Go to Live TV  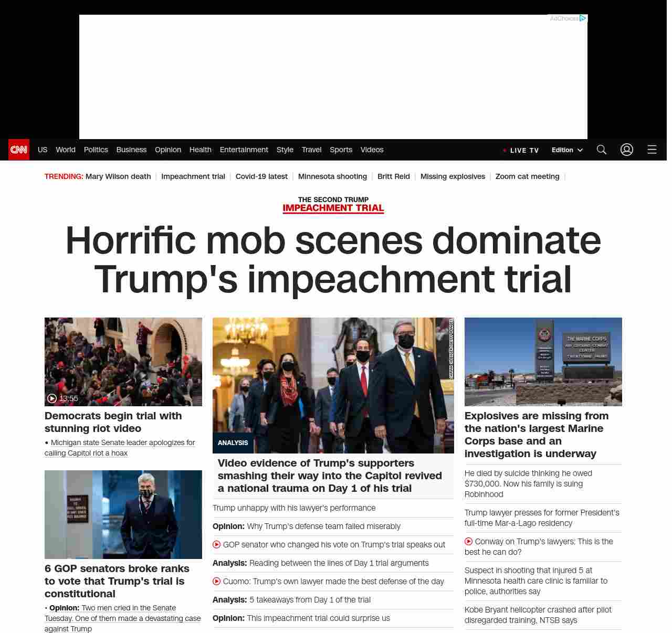[521, 150]
